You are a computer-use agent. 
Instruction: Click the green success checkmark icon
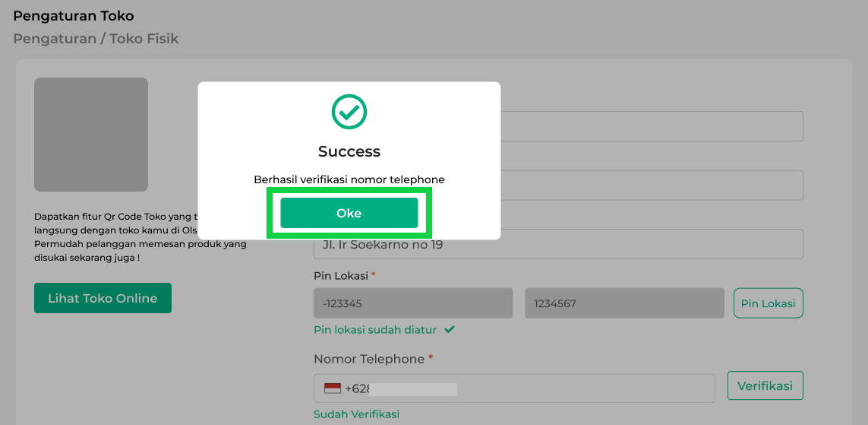point(349,112)
